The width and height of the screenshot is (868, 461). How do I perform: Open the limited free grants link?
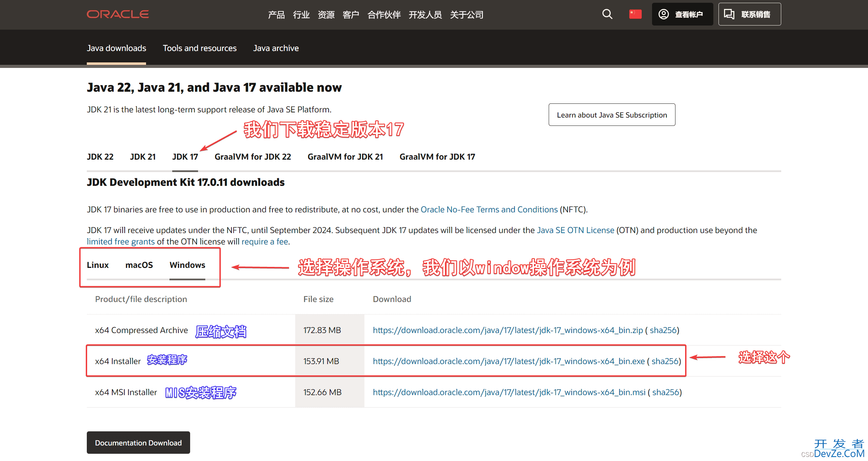pyautogui.click(x=121, y=242)
